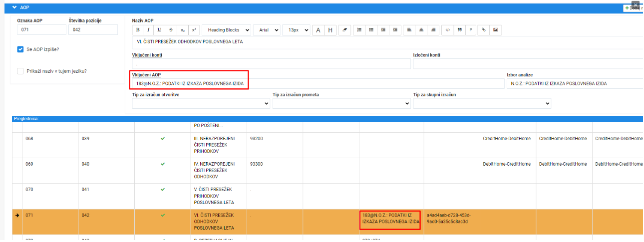Insert an image with the picture icon

496,30
